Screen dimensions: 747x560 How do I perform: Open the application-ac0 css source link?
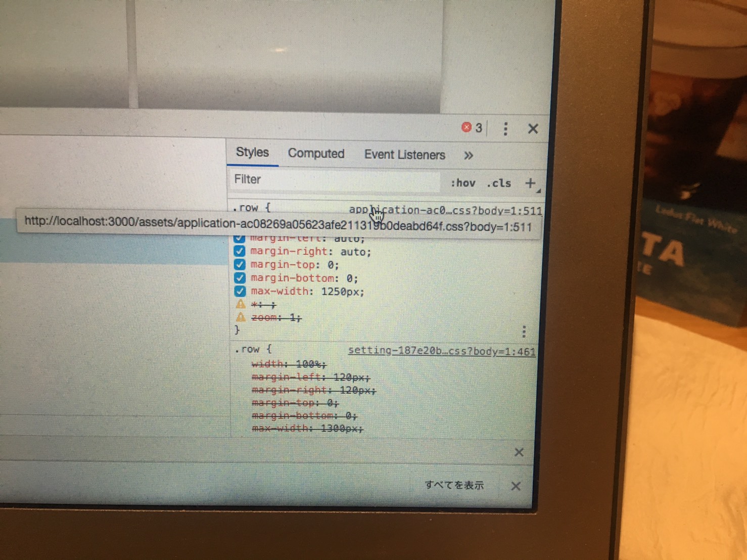click(x=445, y=210)
